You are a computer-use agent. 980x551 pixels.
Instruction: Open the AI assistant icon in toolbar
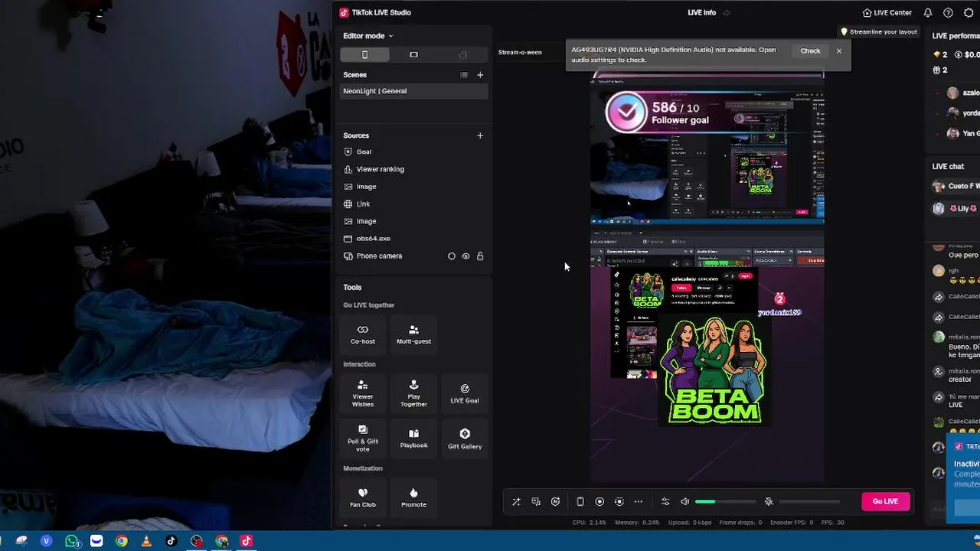556,502
